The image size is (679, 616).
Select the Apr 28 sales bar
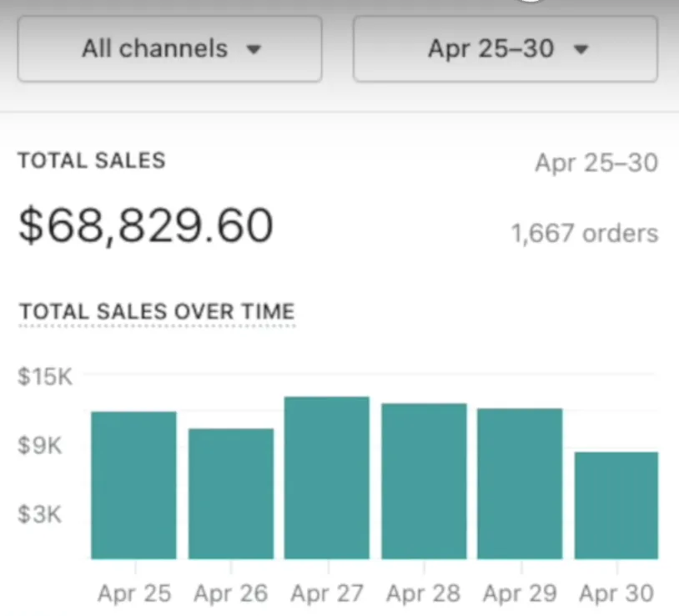[x=424, y=481]
